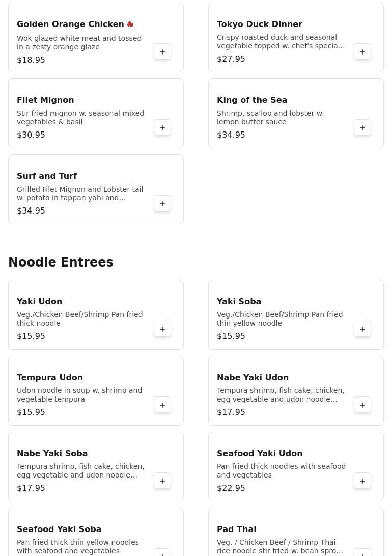This screenshot has width=392, height=556.
Task: Click the Pad Thai item name
Action: [x=236, y=529]
